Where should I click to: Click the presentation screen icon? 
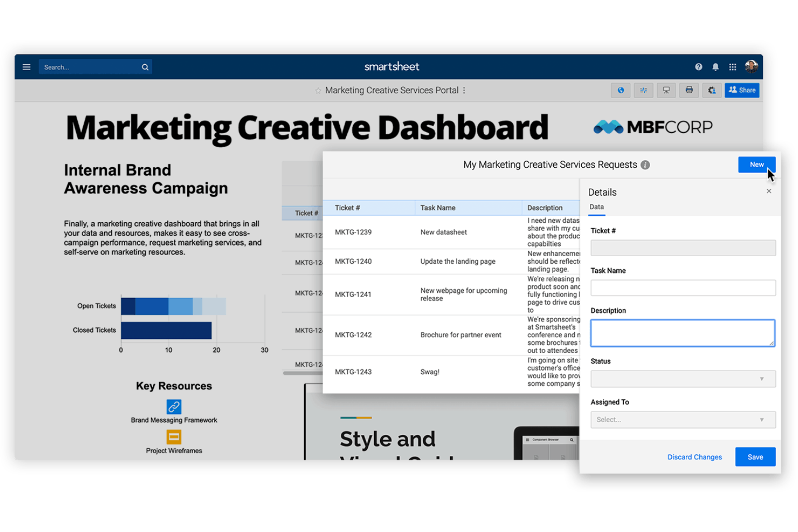tap(666, 90)
